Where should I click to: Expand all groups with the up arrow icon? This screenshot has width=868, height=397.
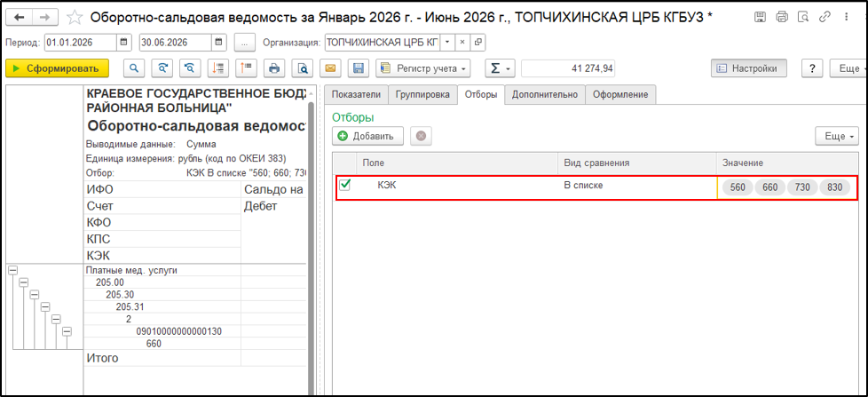(247, 68)
